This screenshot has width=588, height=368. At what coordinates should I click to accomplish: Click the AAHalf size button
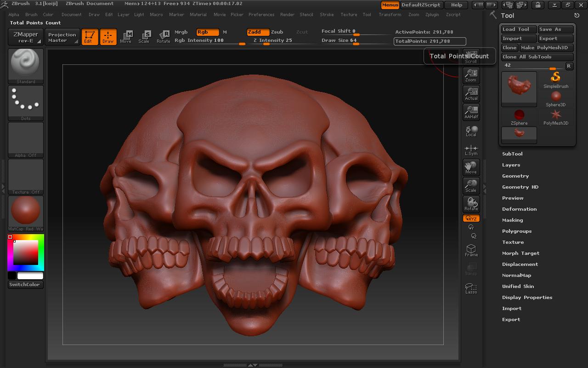(x=471, y=112)
